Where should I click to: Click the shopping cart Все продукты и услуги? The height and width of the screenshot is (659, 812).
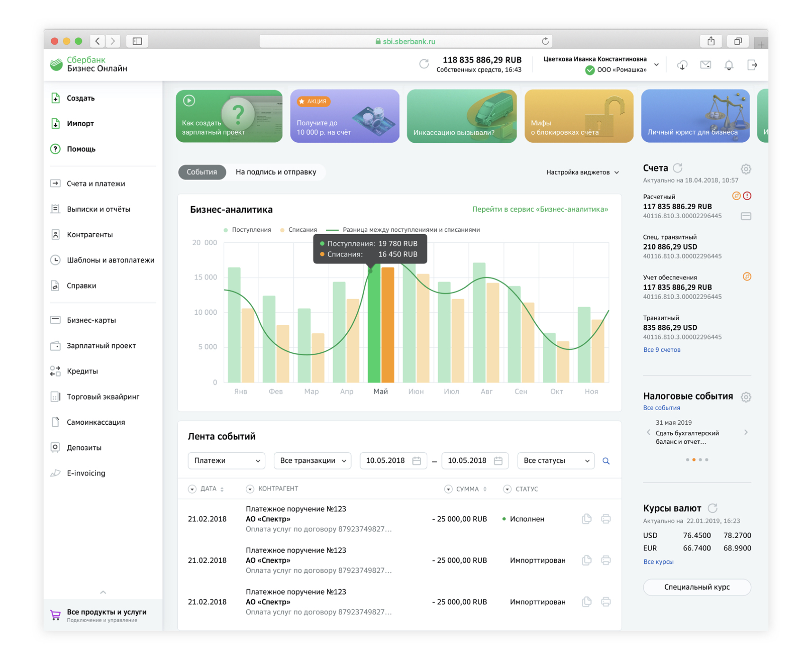click(55, 615)
